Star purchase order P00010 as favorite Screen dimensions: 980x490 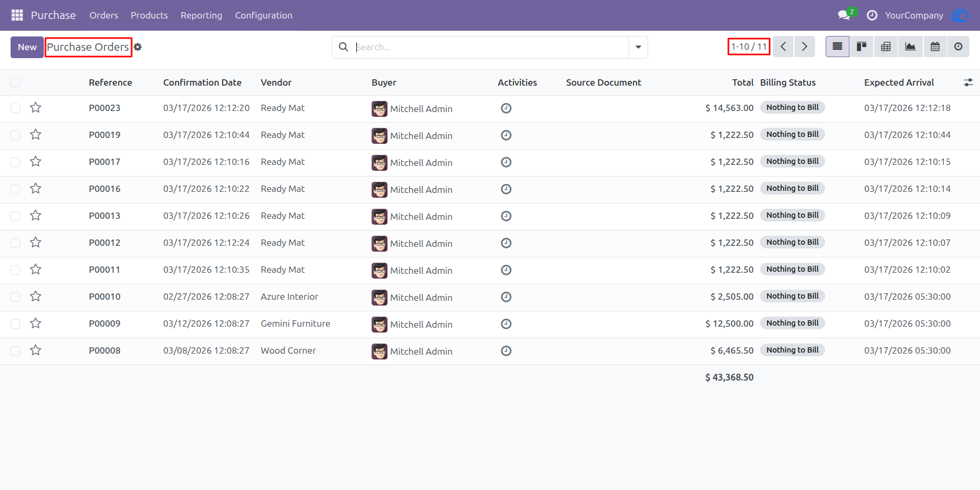(35, 297)
